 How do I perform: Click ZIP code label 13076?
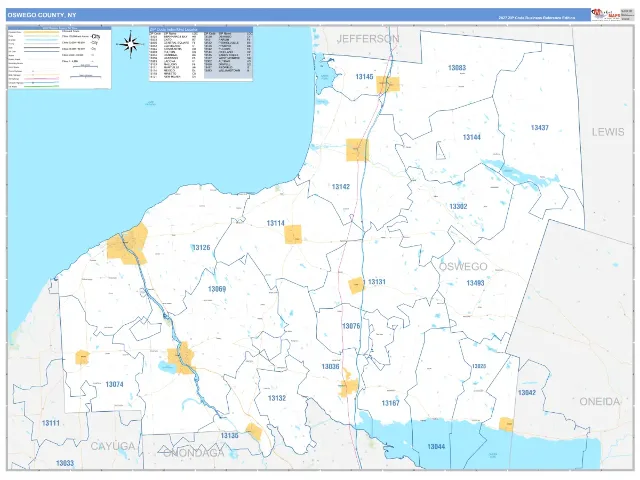tap(351, 326)
